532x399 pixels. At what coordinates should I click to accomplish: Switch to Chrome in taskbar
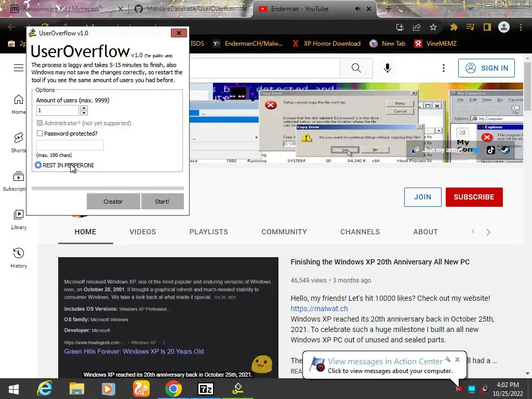(174, 389)
